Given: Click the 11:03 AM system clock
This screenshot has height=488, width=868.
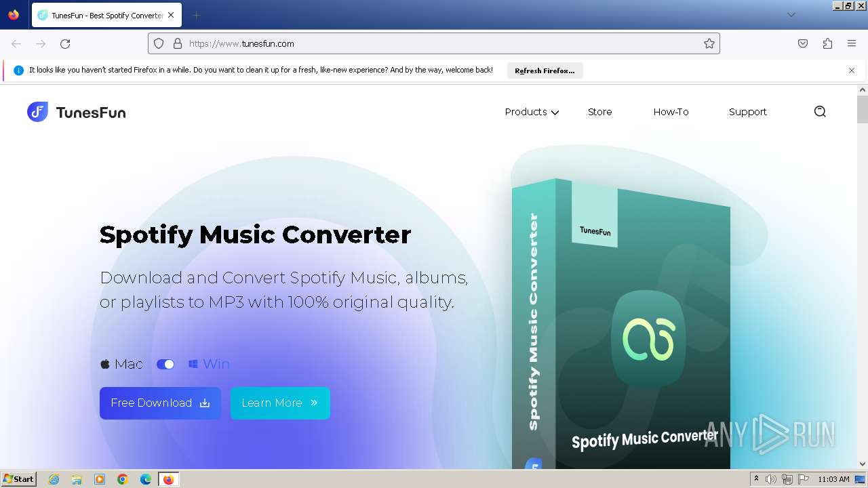Looking at the screenshot, I should coord(833,479).
